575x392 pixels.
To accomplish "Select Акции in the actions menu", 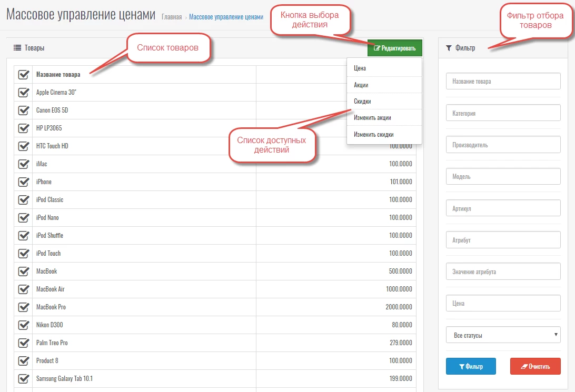I will point(361,85).
